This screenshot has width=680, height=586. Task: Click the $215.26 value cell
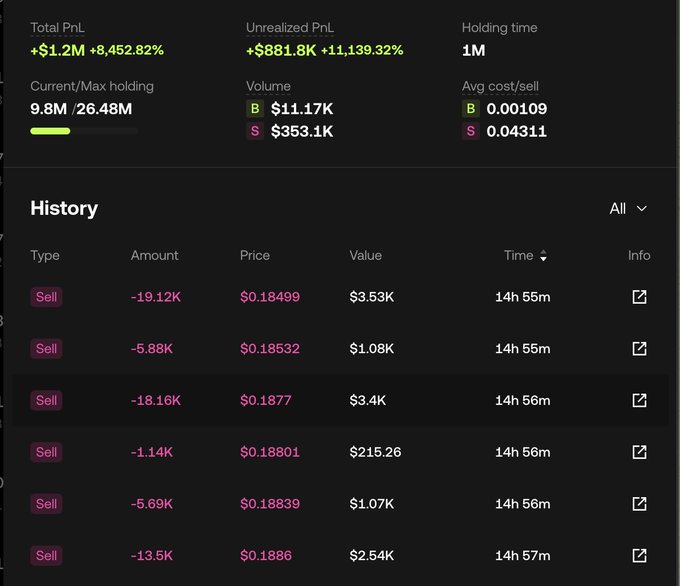[375, 452]
